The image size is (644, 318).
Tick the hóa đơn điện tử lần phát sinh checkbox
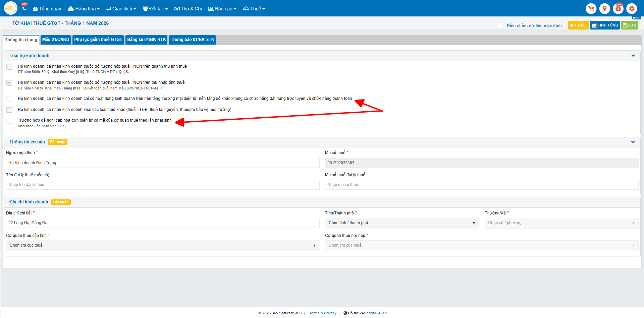tap(9, 121)
